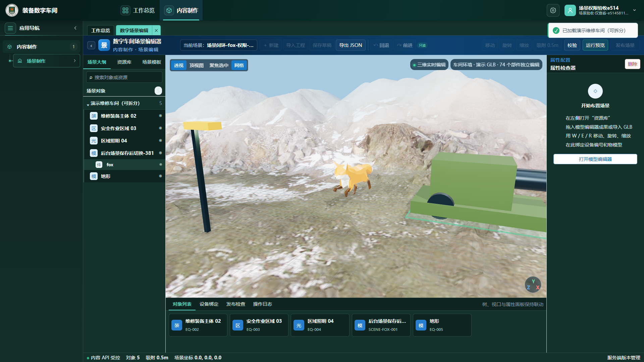644x362 pixels.
Task: Click the diamond icon above 开始布置场景
Action: [595, 91]
